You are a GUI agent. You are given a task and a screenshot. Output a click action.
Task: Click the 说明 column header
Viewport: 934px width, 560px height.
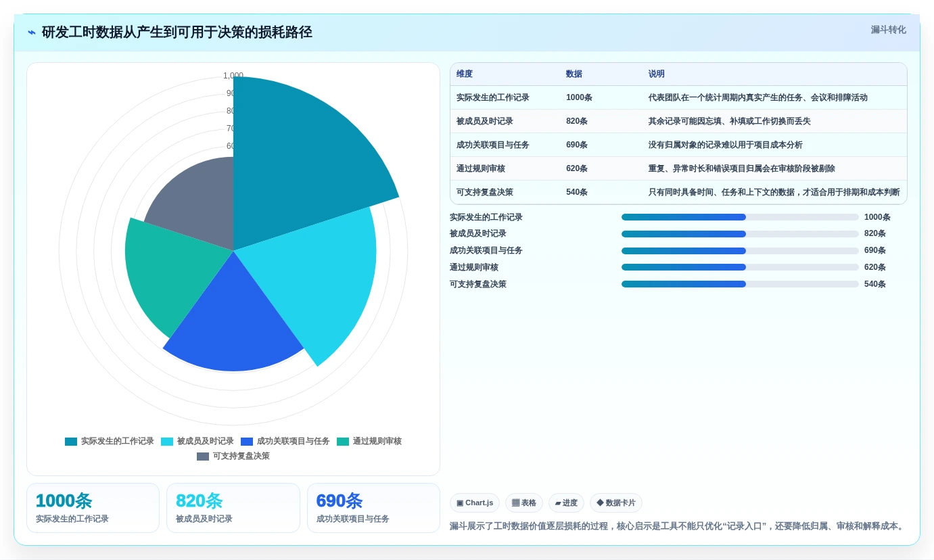pos(657,74)
